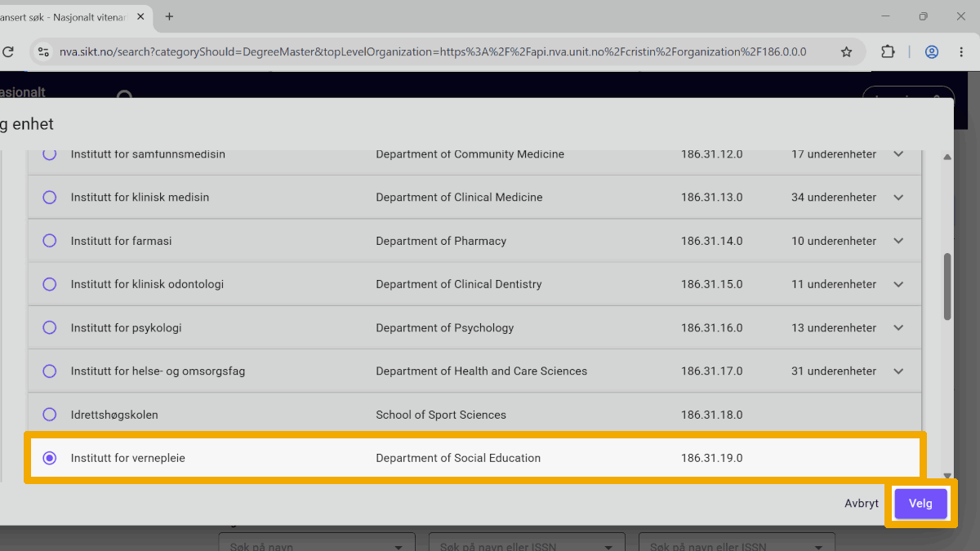Viewport: 980px width, 551px height.
Task: Select Institutt for klinisk odontologi radio button
Action: (50, 284)
